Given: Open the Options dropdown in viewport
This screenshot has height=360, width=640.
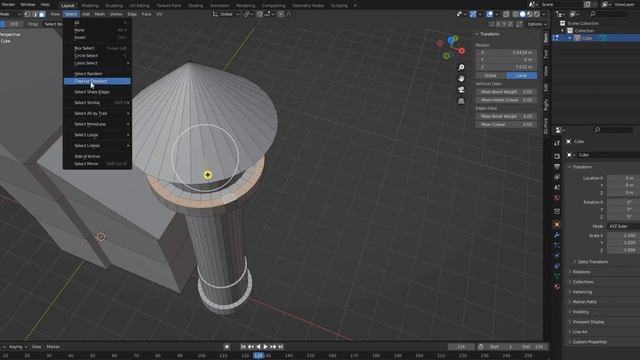Looking at the screenshot, I should 536,24.
